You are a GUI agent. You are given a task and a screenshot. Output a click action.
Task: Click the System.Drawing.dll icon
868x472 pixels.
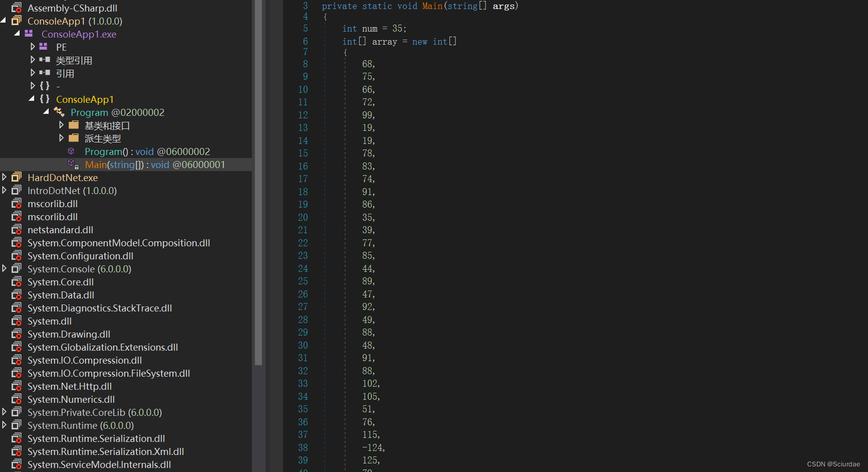coord(17,334)
